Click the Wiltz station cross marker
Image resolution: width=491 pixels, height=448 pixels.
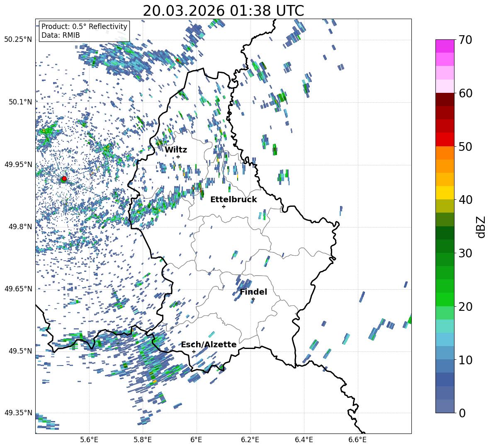[178, 157]
